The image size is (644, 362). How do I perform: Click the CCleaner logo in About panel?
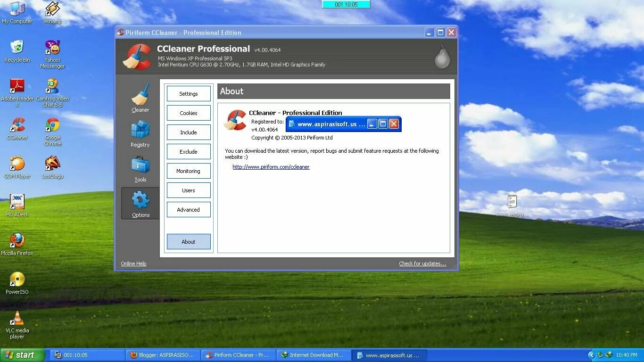pyautogui.click(x=235, y=120)
